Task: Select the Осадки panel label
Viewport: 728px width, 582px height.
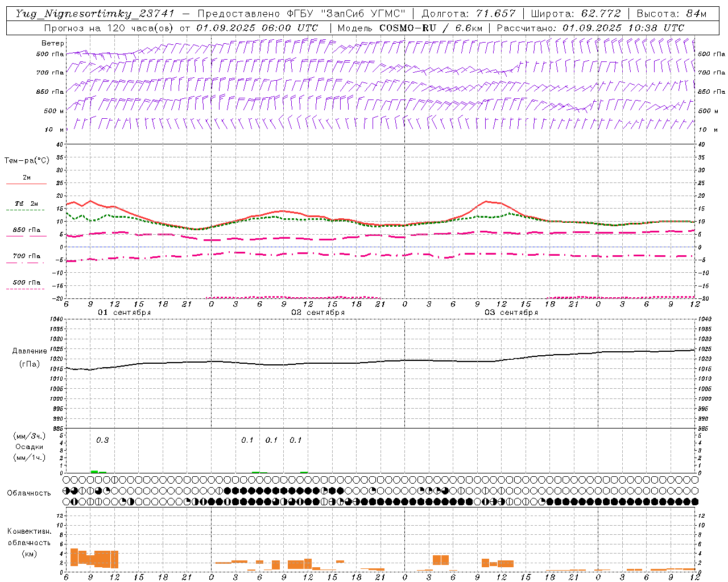Action: (x=30, y=447)
